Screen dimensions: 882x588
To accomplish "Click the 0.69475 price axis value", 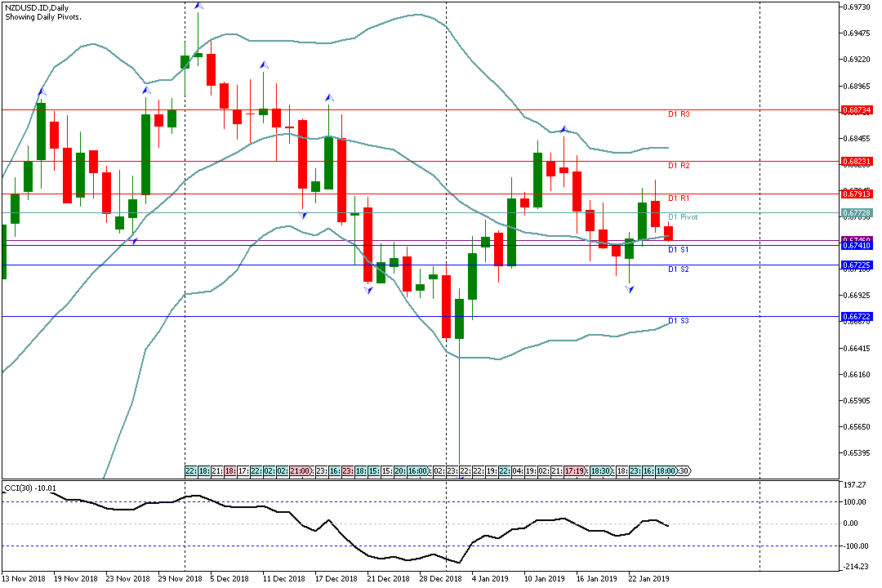I will click(857, 33).
